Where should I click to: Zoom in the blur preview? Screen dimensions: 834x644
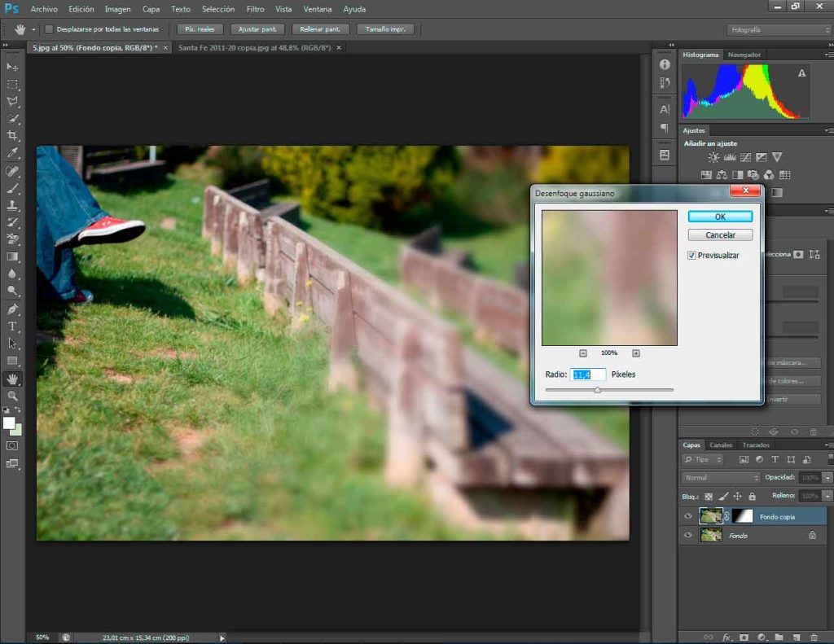pos(636,353)
